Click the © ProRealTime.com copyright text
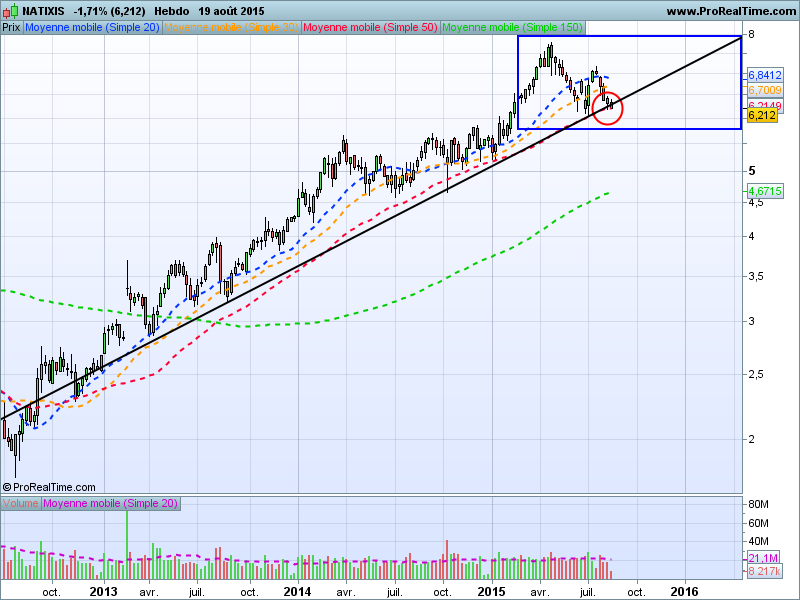Image resolution: width=800 pixels, height=600 pixels. [49, 487]
